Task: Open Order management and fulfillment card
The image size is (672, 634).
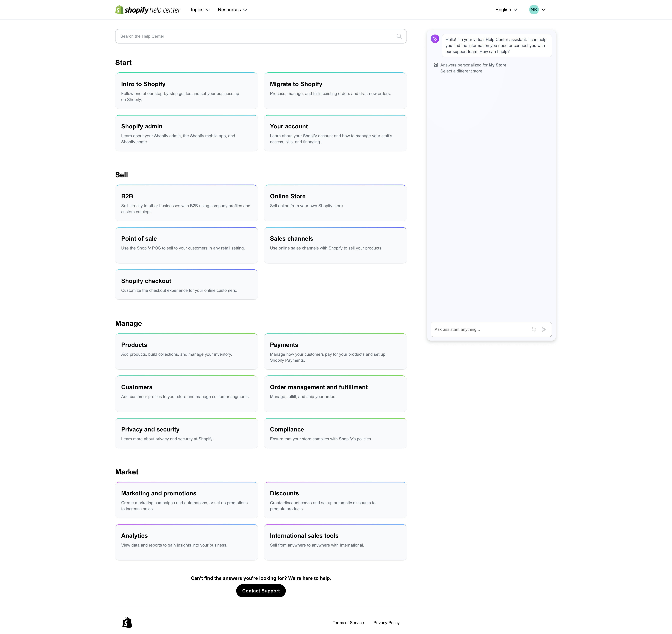Action: 335,394
